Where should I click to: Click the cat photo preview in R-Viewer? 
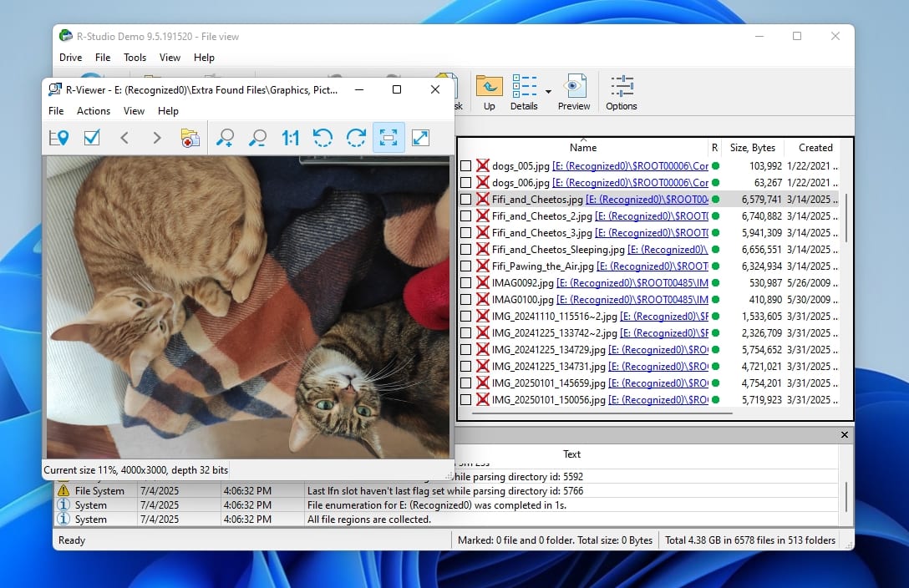[x=248, y=307]
